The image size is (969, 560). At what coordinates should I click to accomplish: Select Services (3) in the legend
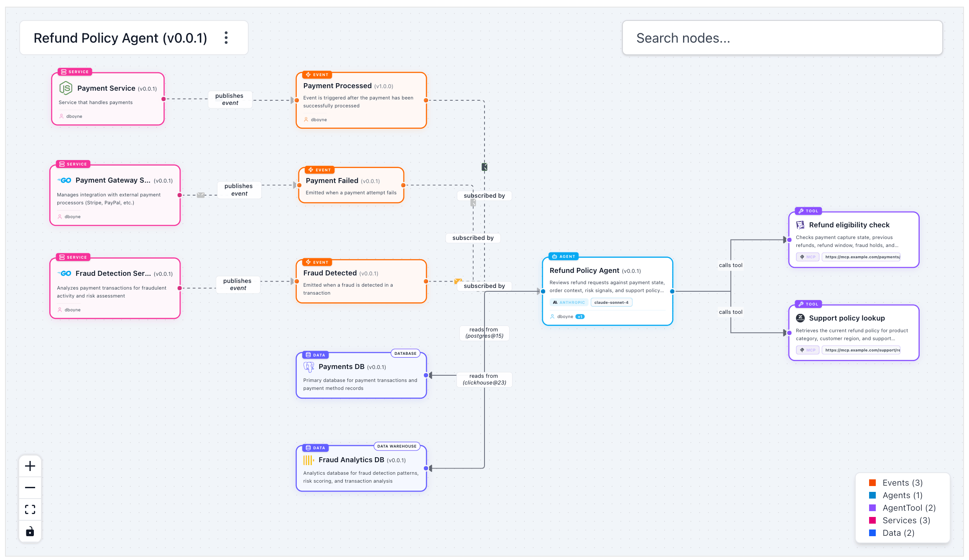pos(900,520)
